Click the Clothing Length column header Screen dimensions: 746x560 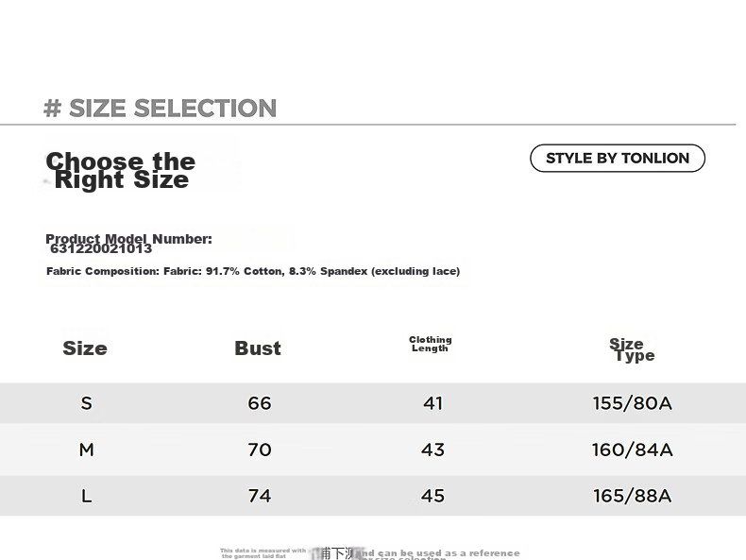tap(430, 344)
